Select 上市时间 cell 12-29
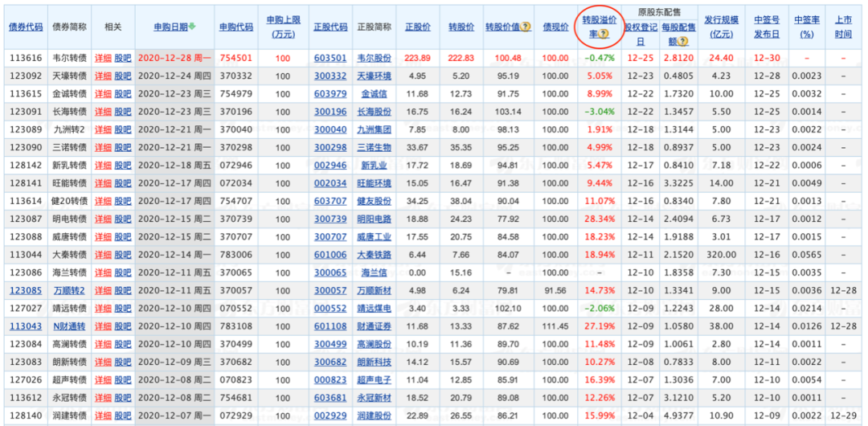Screen dimensions: 868x426 [x=843, y=416]
